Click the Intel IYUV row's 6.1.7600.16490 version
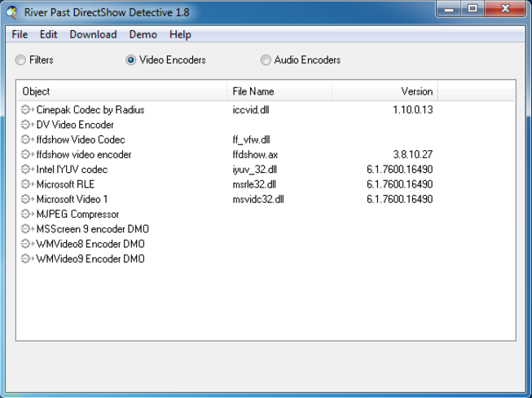The width and height of the screenshot is (532, 398). [x=400, y=169]
